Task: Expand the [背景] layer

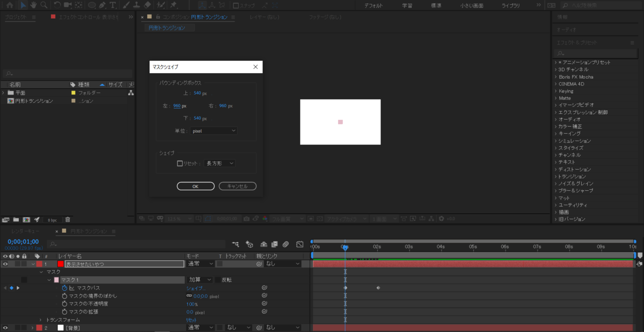Action: [32, 328]
